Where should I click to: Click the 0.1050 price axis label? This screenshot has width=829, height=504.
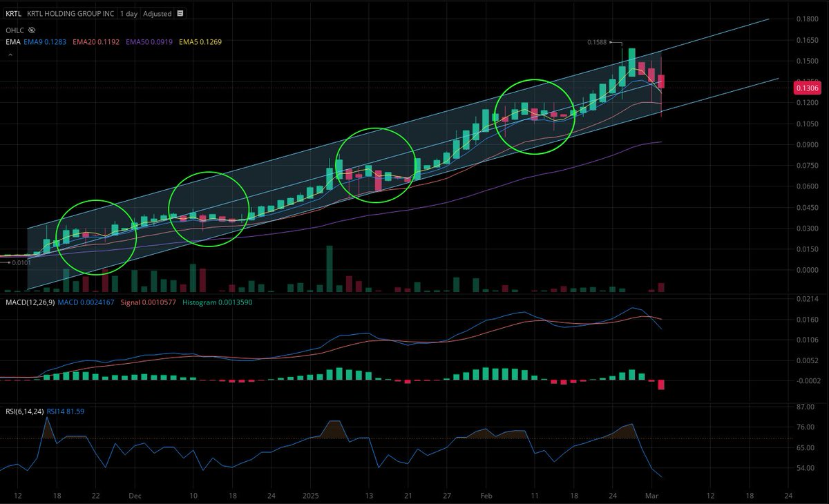coord(808,124)
